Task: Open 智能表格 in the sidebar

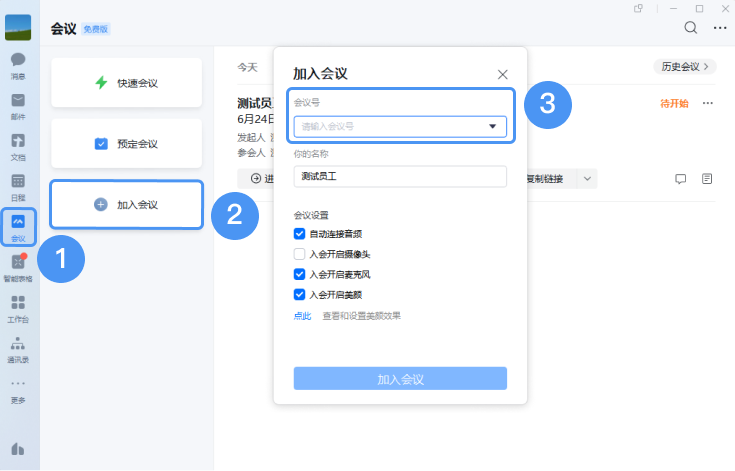Action: tap(18, 268)
